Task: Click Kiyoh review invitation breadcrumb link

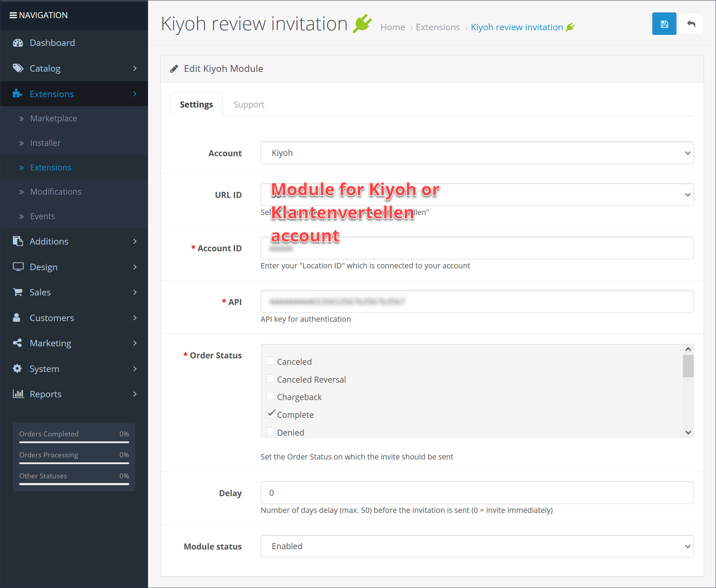Action: [517, 27]
